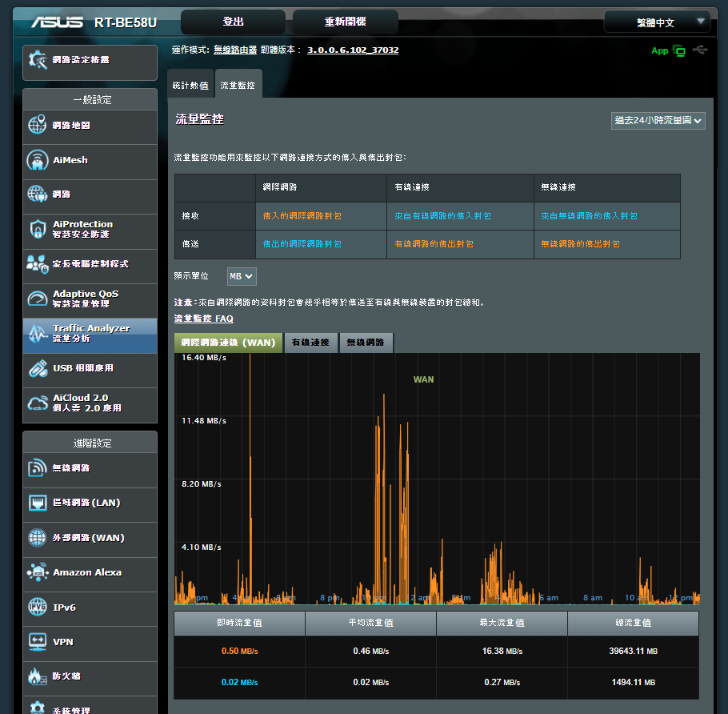Image resolution: width=728 pixels, height=714 pixels.
Task: Select the 網際網路連線 (WAN) graph tab
Action: pyautogui.click(x=228, y=343)
